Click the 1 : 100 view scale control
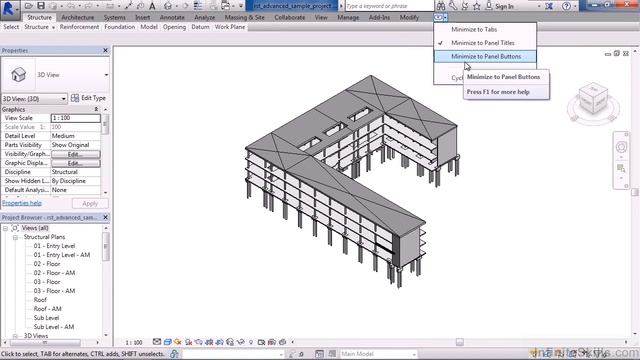Image resolution: width=640 pixels, height=360 pixels. pyautogui.click(x=134, y=342)
